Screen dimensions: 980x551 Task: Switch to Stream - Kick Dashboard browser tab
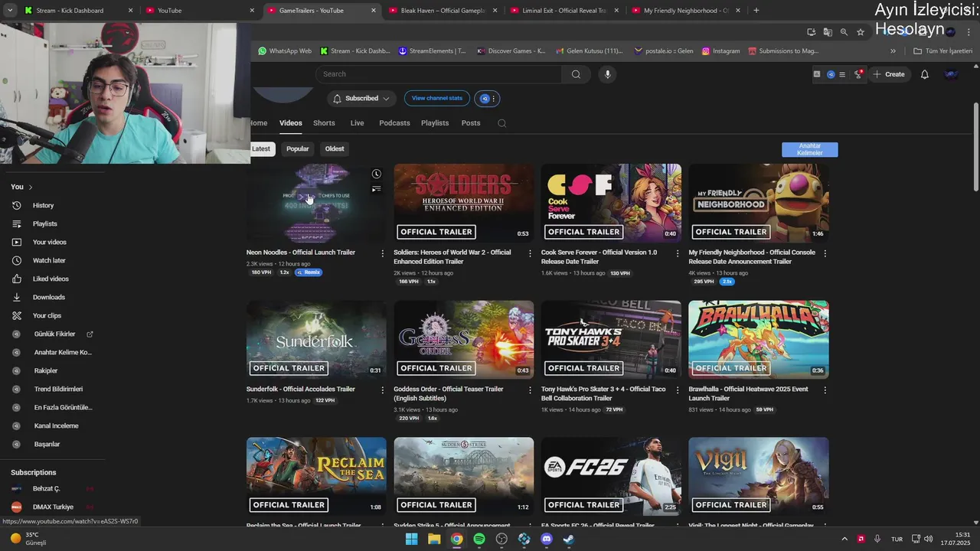[77, 11]
